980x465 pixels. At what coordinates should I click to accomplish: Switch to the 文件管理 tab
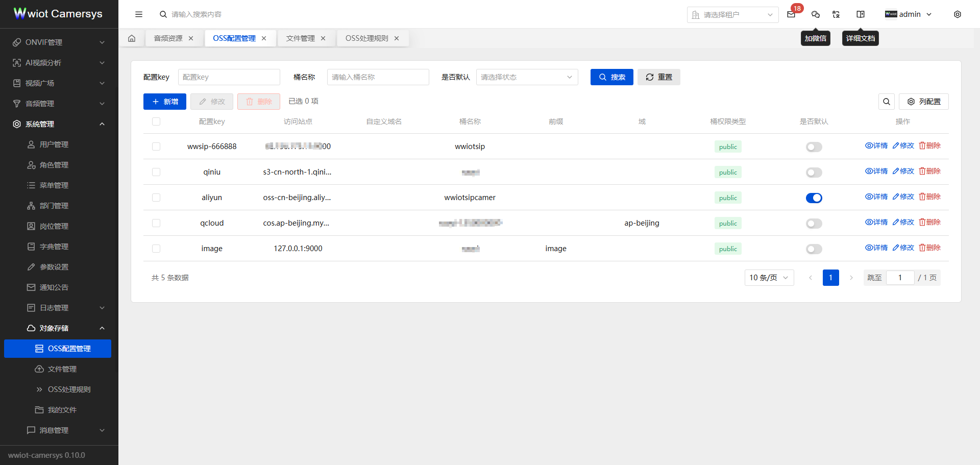pyautogui.click(x=301, y=38)
